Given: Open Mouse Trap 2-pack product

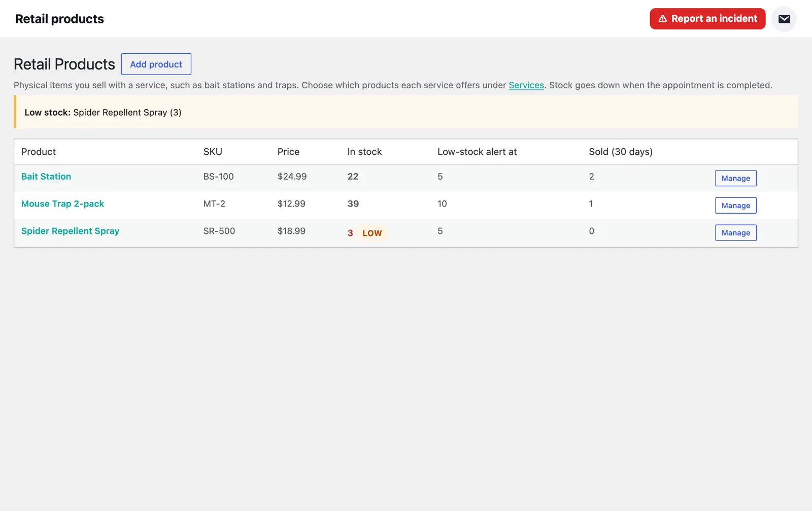Looking at the screenshot, I should 62,203.
